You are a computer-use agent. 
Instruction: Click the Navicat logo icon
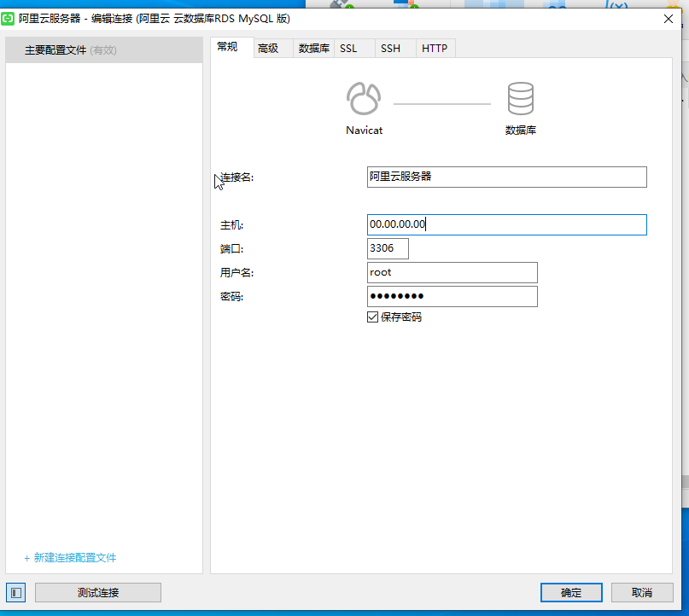coord(364,99)
